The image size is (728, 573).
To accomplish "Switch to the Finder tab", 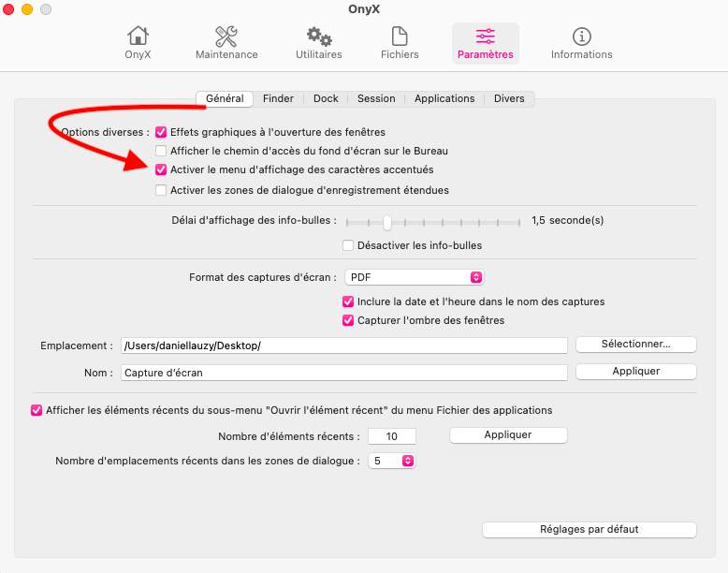I will 278,98.
